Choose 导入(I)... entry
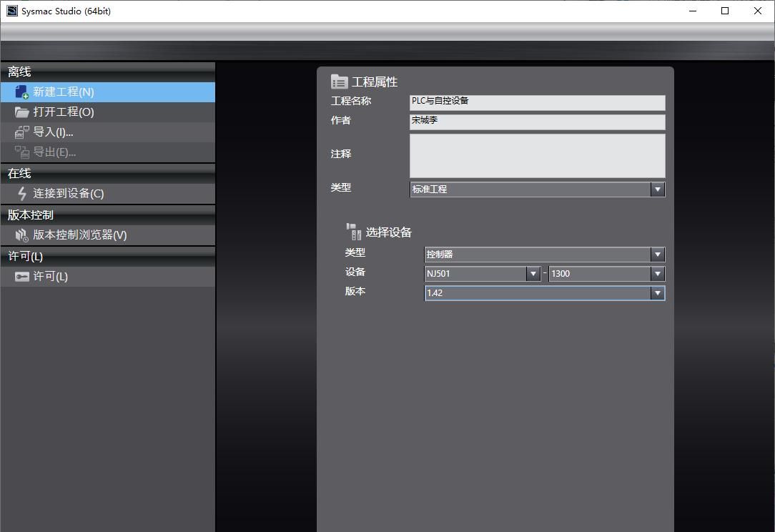 point(108,132)
